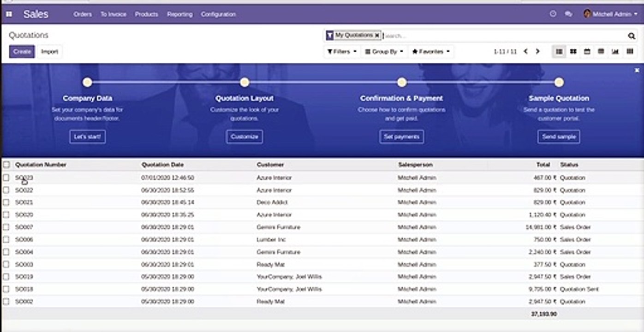This screenshot has height=332, width=644.
Task: Sort by Quotation Number column header
Action: [41, 165]
